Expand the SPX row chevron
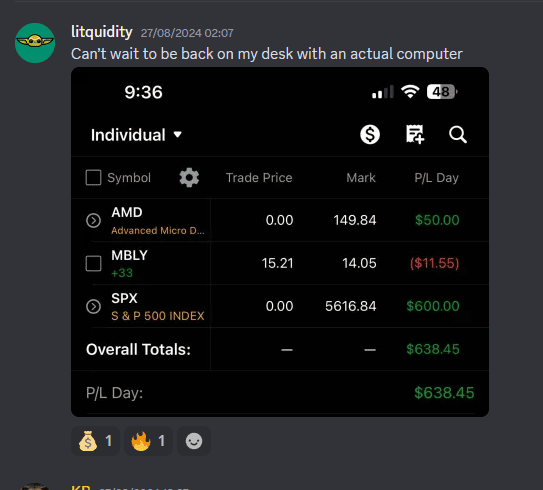 click(x=94, y=306)
